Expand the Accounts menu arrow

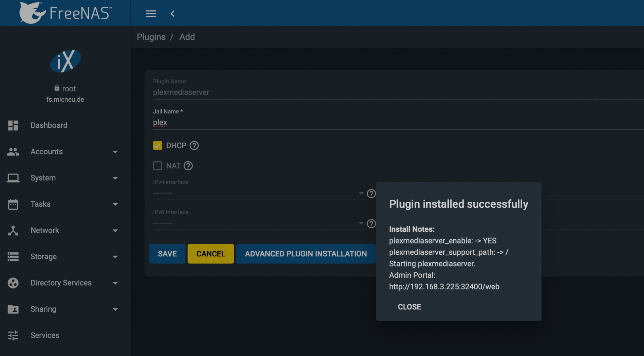115,152
